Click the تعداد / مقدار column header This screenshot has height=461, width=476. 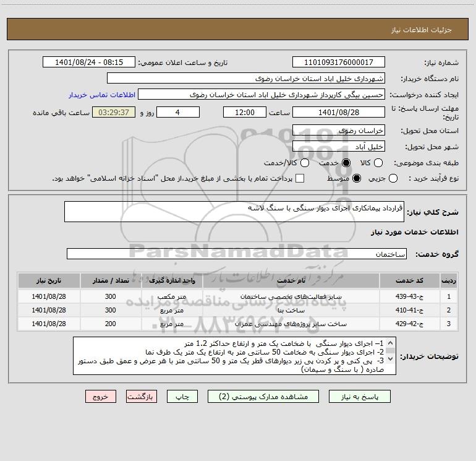click(111, 280)
